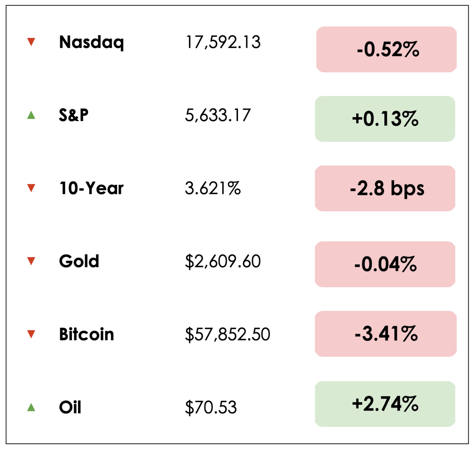Click the Gold -0.04% change badge

tap(385, 264)
